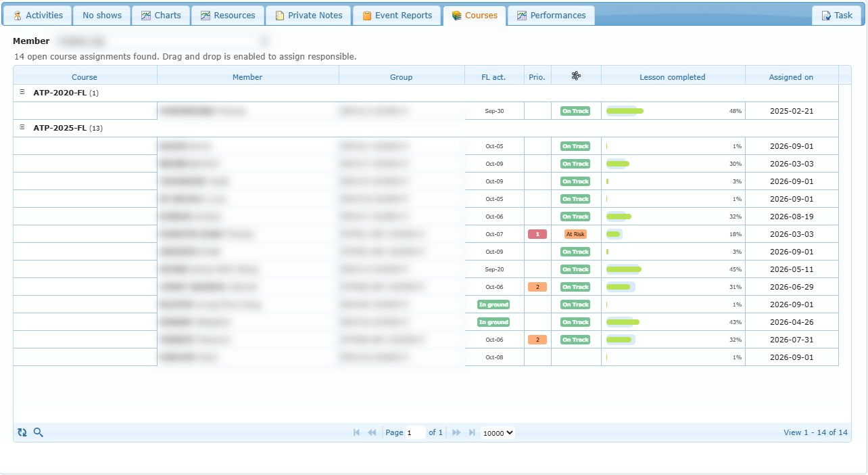The height and width of the screenshot is (475, 868).
Task: Click In ground badge in 2026-09-01 row
Action: 493,304
